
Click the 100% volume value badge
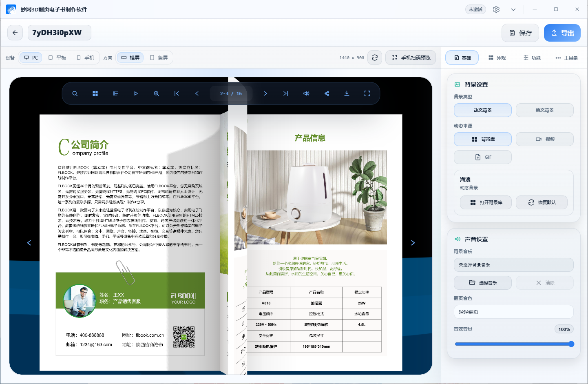coord(564,329)
